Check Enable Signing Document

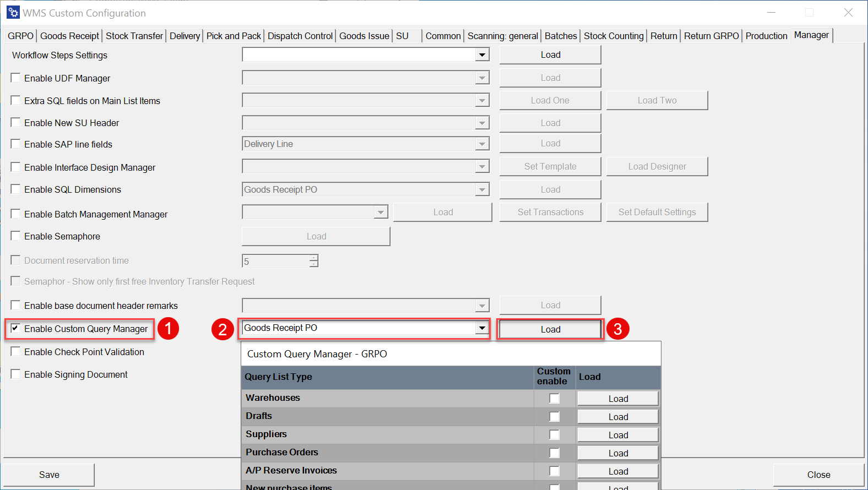[x=16, y=374]
